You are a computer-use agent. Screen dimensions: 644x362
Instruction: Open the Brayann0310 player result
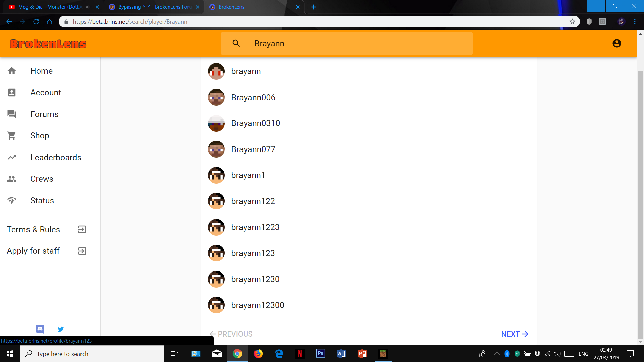(x=369, y=123)
